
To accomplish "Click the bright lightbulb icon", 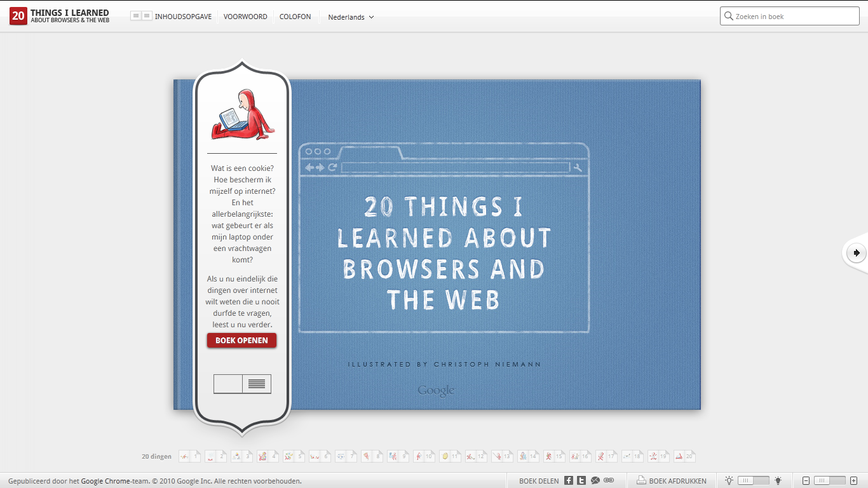I will pos(778,480).
